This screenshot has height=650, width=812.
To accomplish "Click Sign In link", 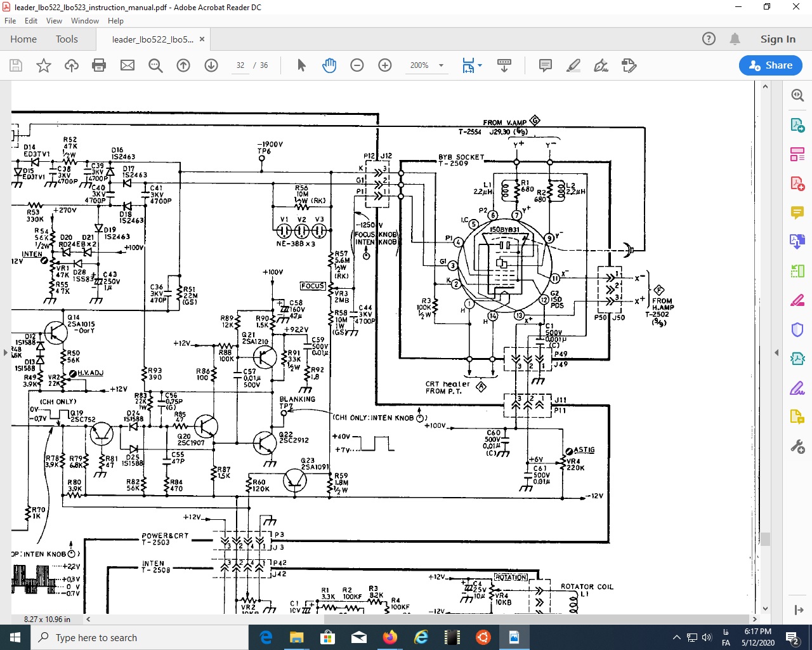I will (x=778, y=39).
